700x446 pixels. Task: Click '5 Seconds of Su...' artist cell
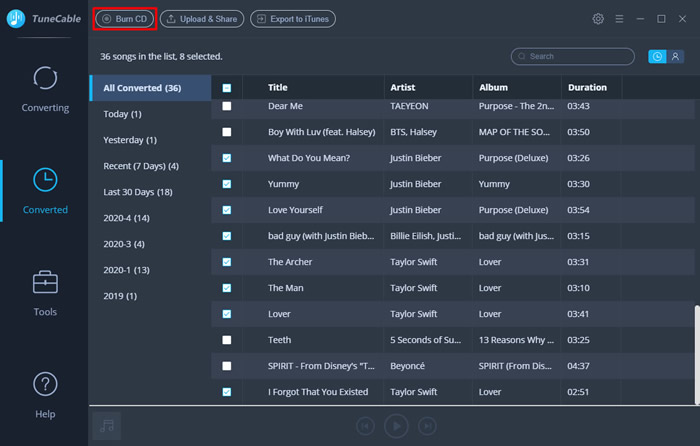(x=425, y=340)
